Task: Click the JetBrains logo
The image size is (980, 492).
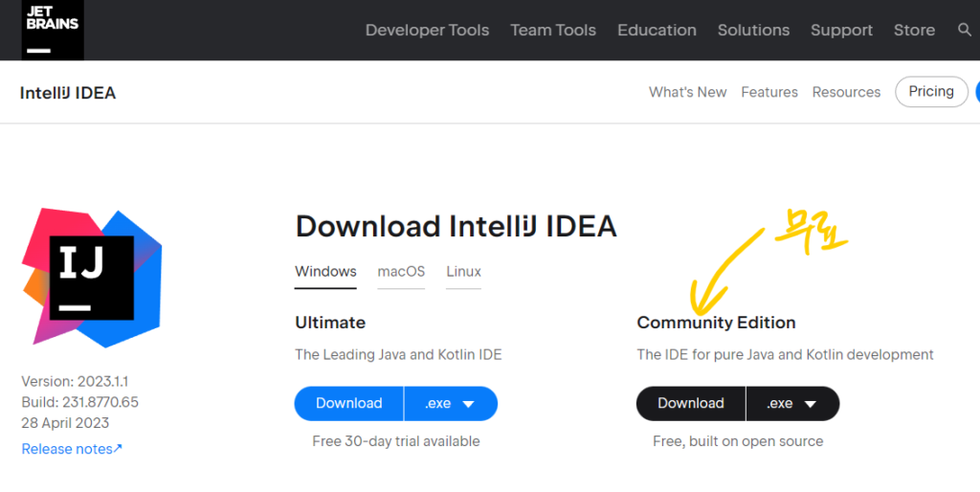Action: pos(53,30)
